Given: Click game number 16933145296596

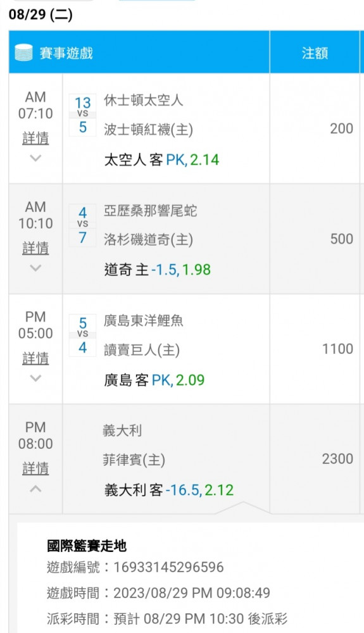Looking at the screenshot, I should [168, 567].
